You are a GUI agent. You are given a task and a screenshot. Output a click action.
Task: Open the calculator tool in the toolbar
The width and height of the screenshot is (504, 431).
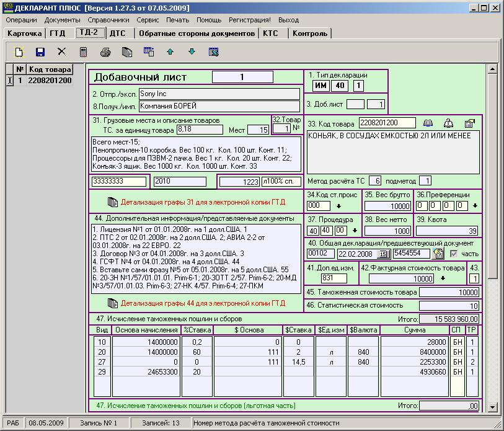[84, 52]
